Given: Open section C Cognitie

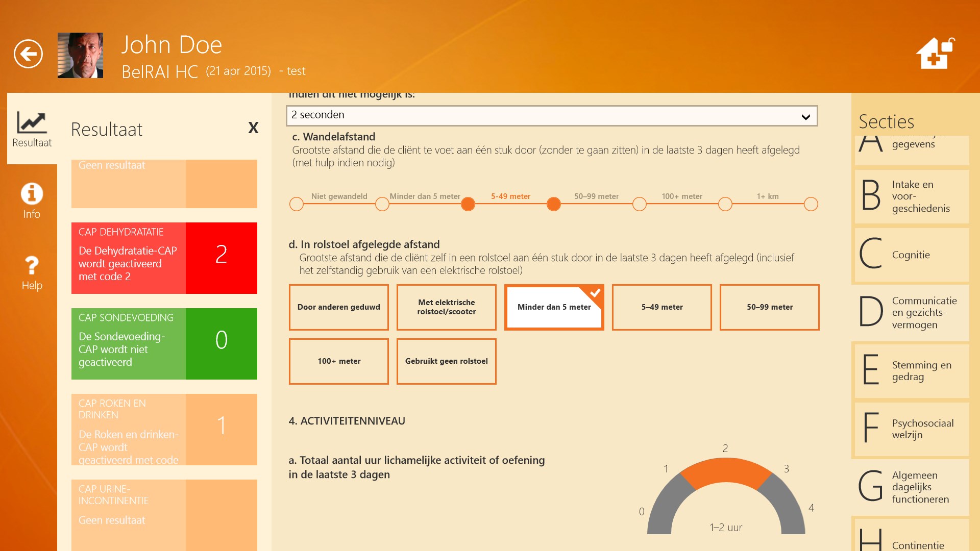Looking at the screenshot, I should coord(912,255).
